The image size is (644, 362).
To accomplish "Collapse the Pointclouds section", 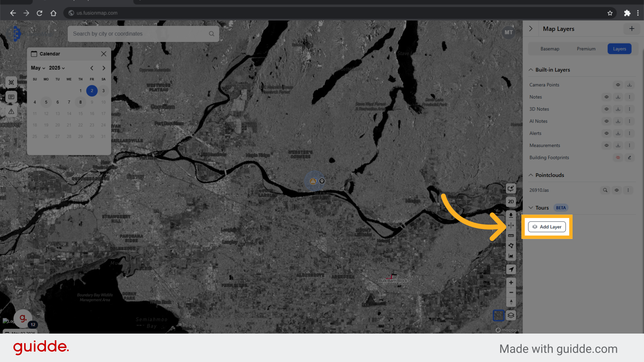I will click(531, 175).
